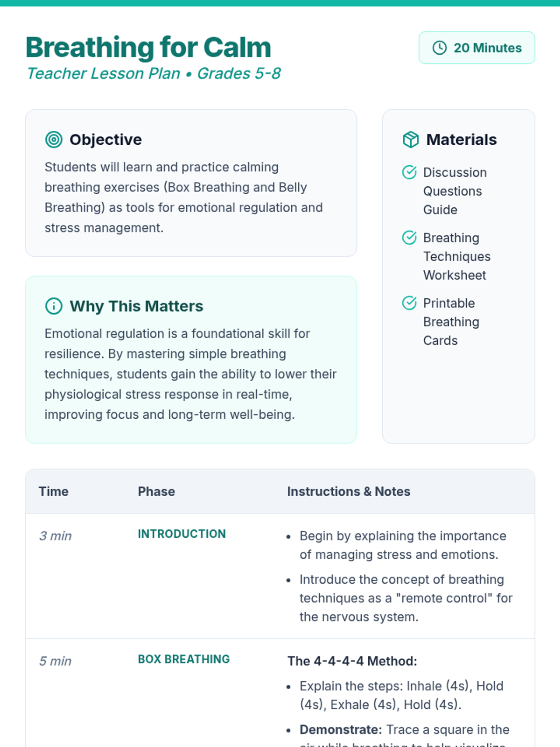
Task: Click the Breathing for Calm title
Action: click(x=148, y=47)
